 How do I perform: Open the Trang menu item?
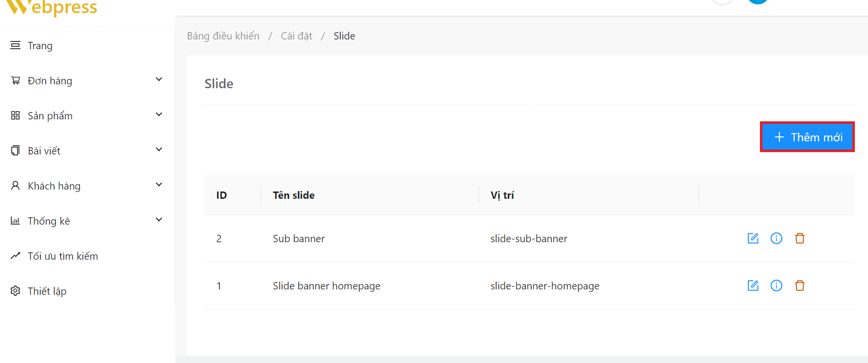click(40, 46)
